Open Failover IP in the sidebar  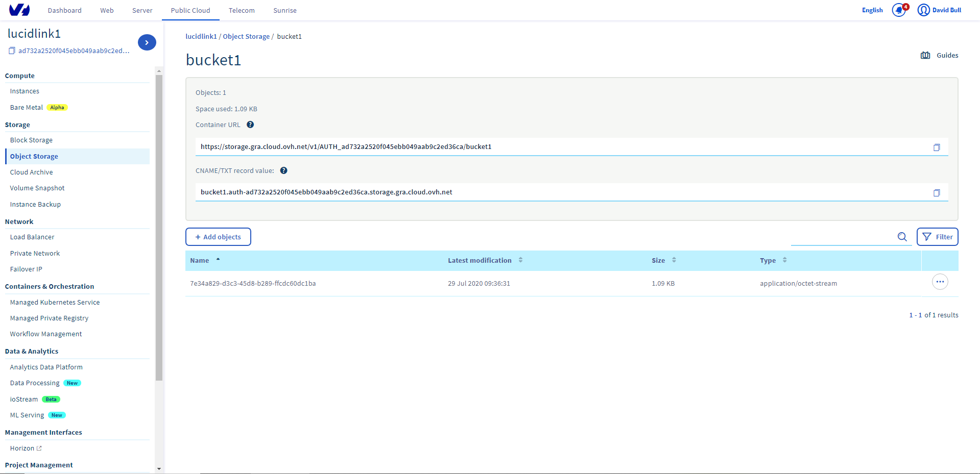point(26,269)
